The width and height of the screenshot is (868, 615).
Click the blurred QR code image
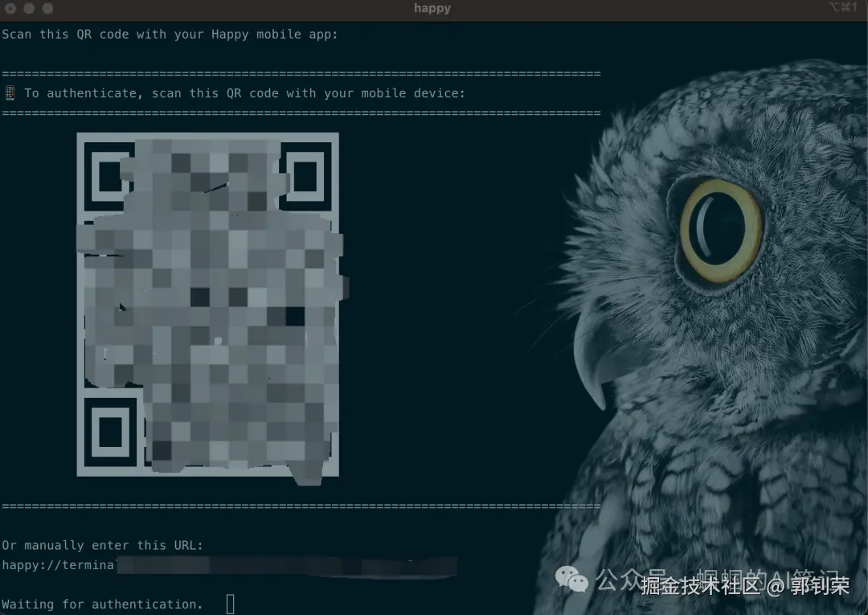tap(208, 305)
